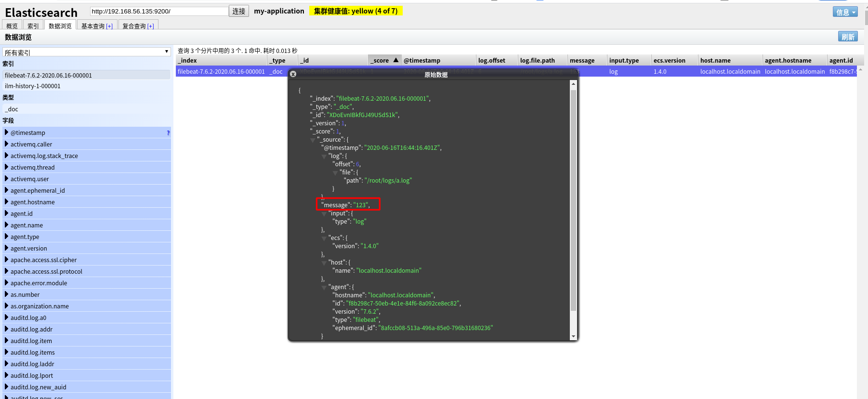Collapse the "log" JSON node

point(324,157)
